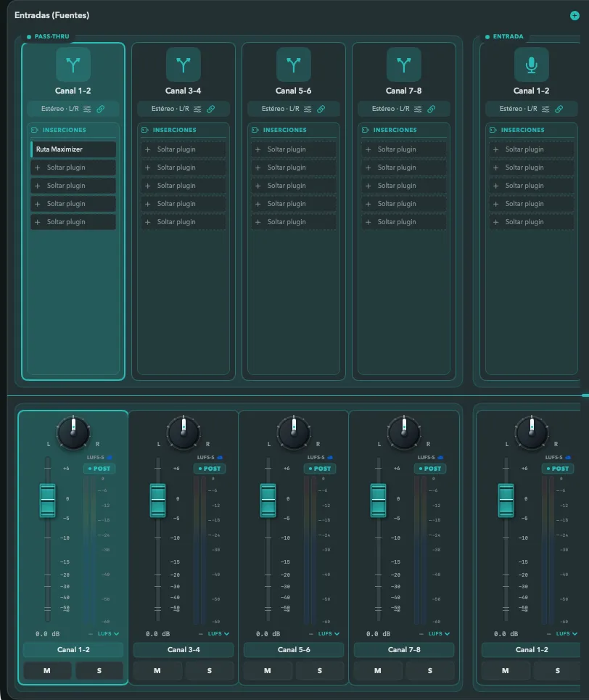This screenshot has width=589, height=700.
Task: Click the pass-thru Canal 1-2 fader handle
Action: (x=47, y=501)
